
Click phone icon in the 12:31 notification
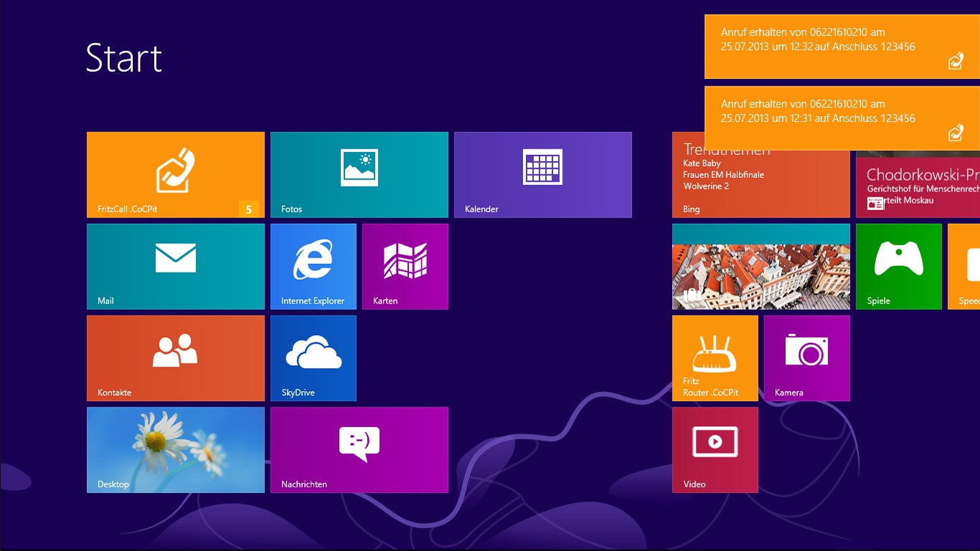click(x=956, y=133)
